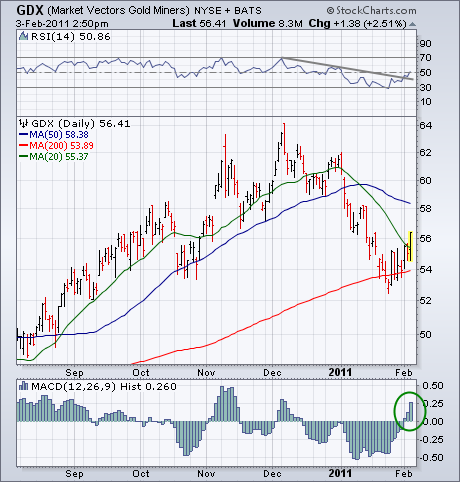Click the 50 price axis label
The height and width of the screenshot is (482, 460).
[426, 335]
